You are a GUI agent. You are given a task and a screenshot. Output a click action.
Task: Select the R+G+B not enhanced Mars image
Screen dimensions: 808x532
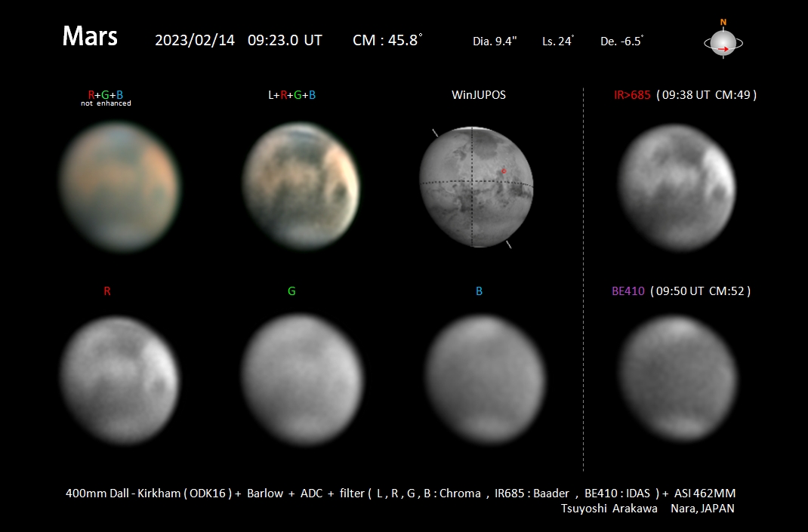click(x=119, y=187)
